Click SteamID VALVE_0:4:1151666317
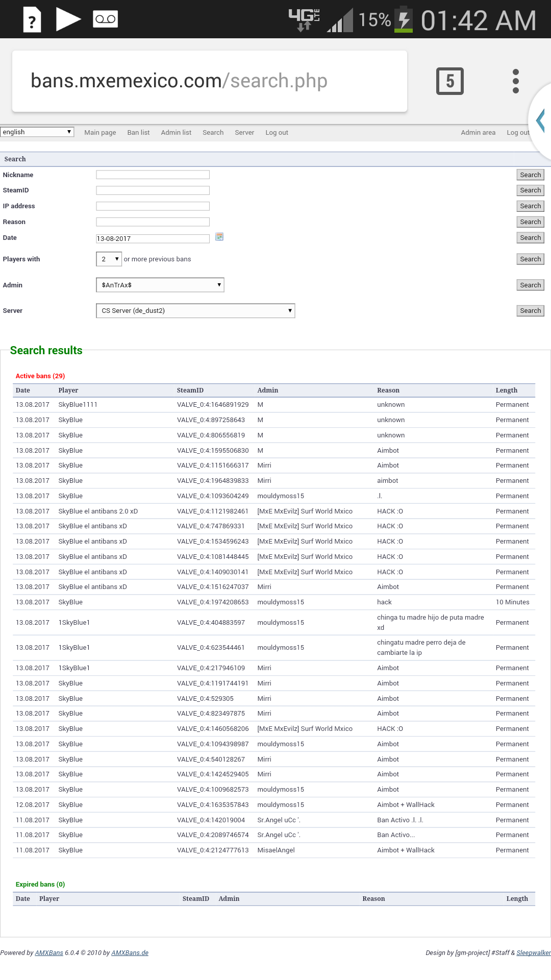551x980 pixels. click(213, 465)
